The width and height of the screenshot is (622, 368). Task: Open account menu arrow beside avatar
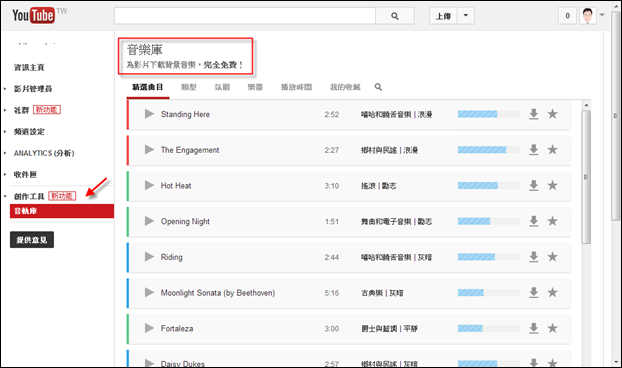[602, 15]
